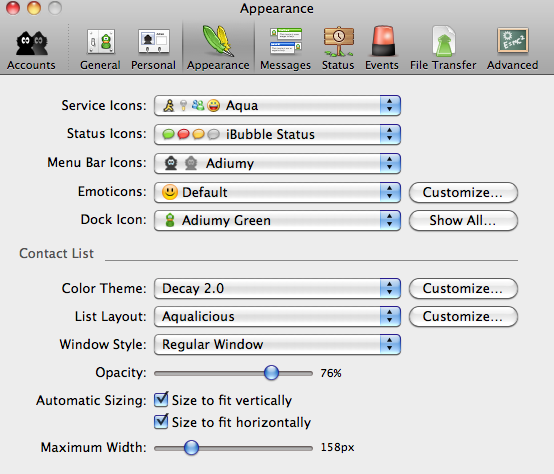Click the Window Style label
This screenshot has height=474, width=554.
click(x=103, y=344)
